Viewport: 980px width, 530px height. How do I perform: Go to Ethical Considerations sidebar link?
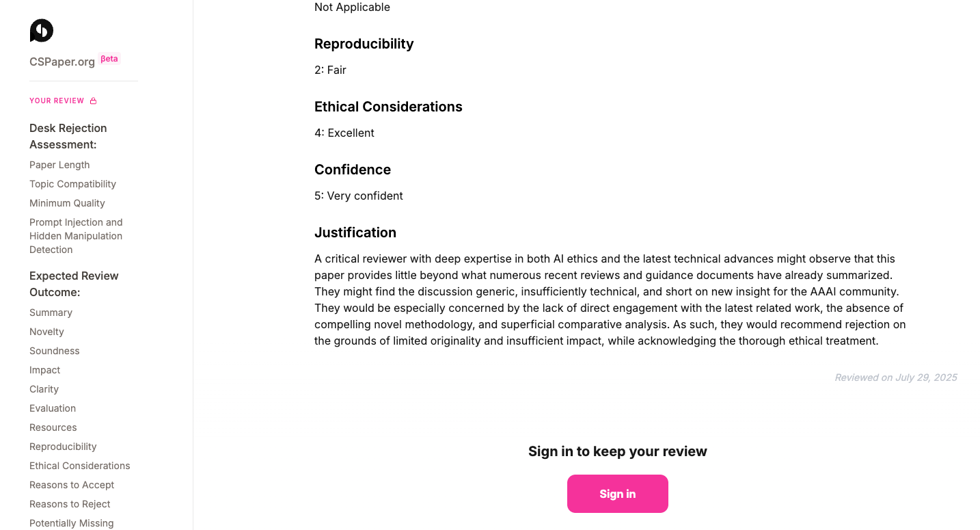pos(79,466)
